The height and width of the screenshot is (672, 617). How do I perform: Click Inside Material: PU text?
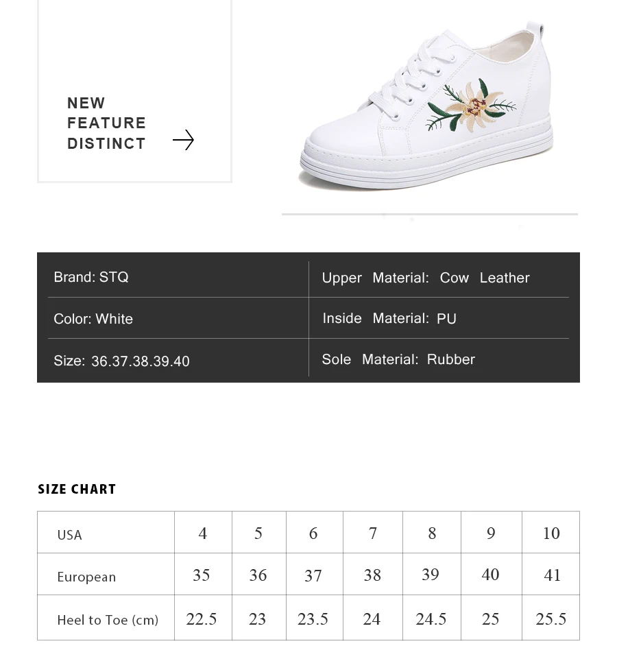coord(389,318)
